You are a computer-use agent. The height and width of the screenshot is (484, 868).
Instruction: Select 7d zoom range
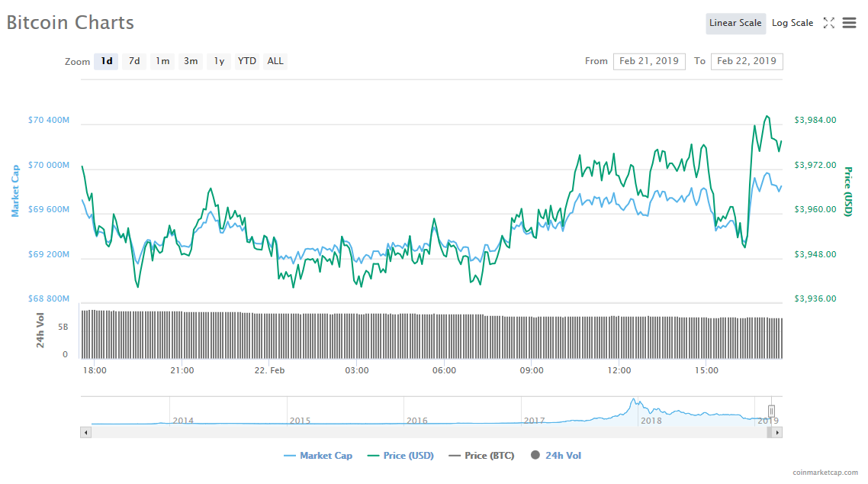(x=134, y=61)
